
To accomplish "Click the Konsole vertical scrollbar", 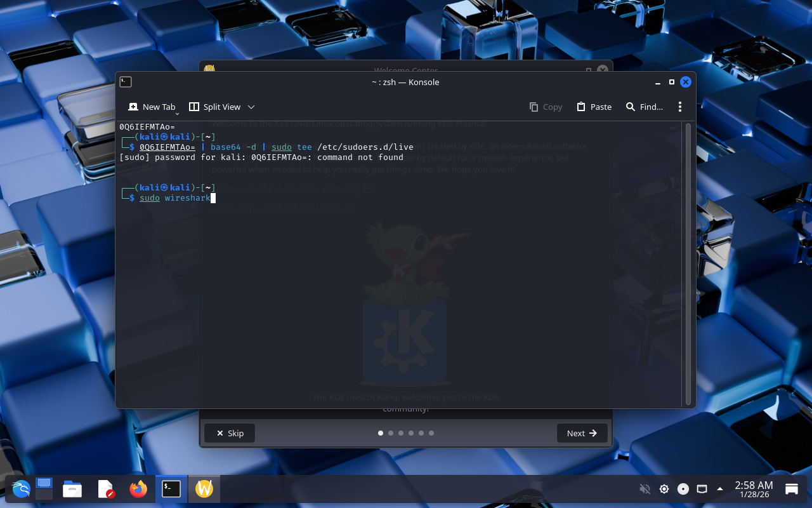I will pyautogui.click(x=687, y=264).
